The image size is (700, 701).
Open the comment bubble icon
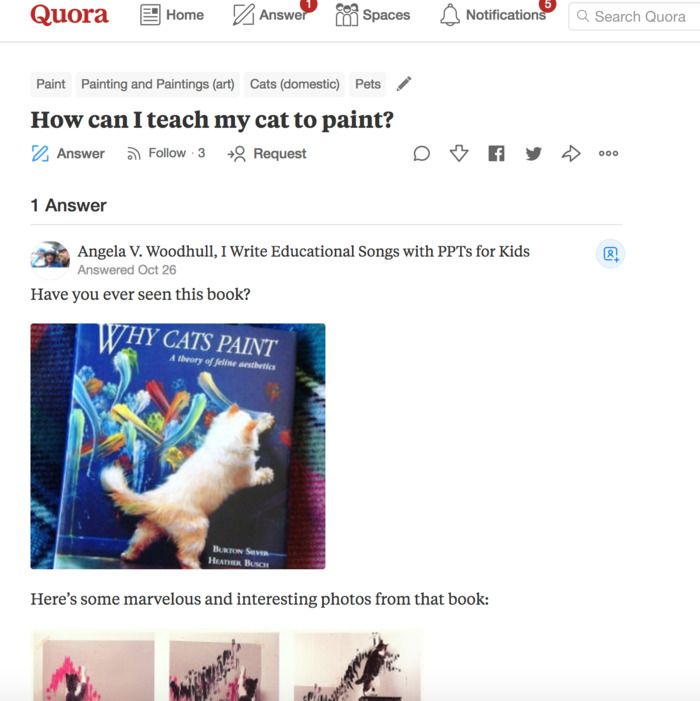[x=422, y=153]
